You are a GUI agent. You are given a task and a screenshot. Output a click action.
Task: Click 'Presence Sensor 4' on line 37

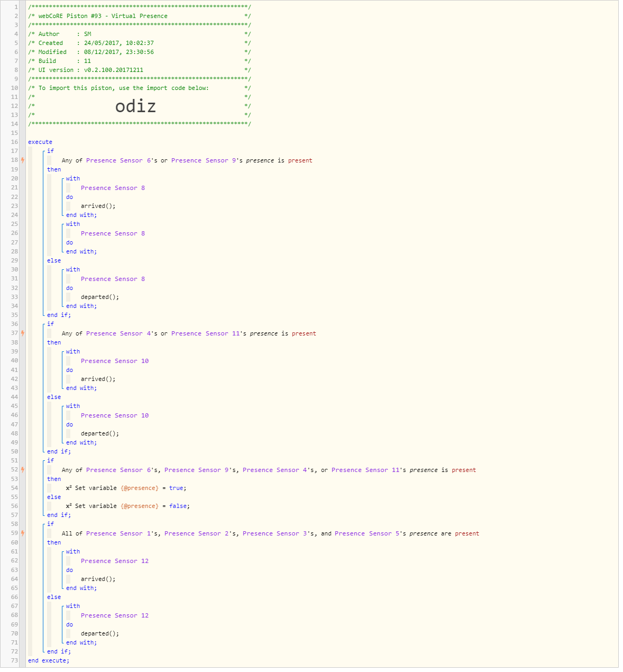[x=118, y=333]
